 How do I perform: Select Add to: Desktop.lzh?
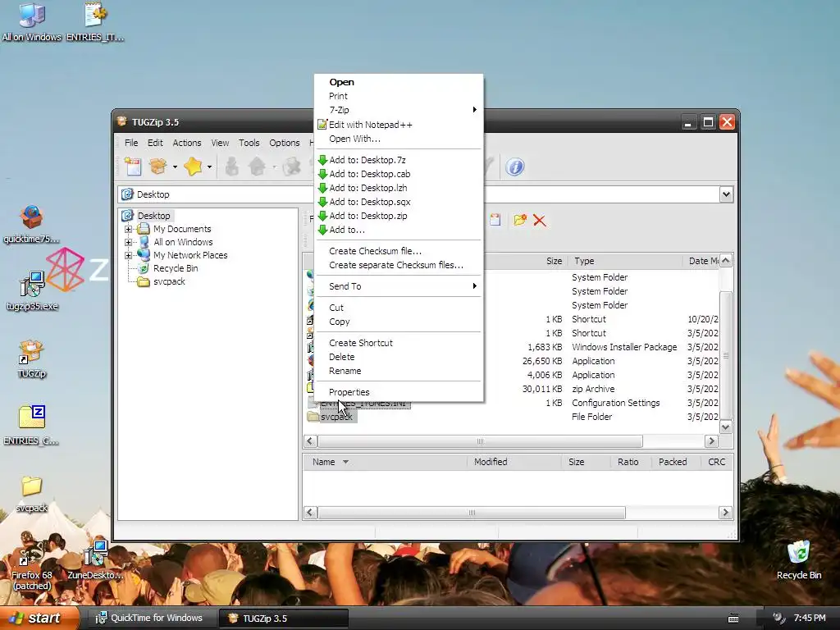tap(399, 188)
